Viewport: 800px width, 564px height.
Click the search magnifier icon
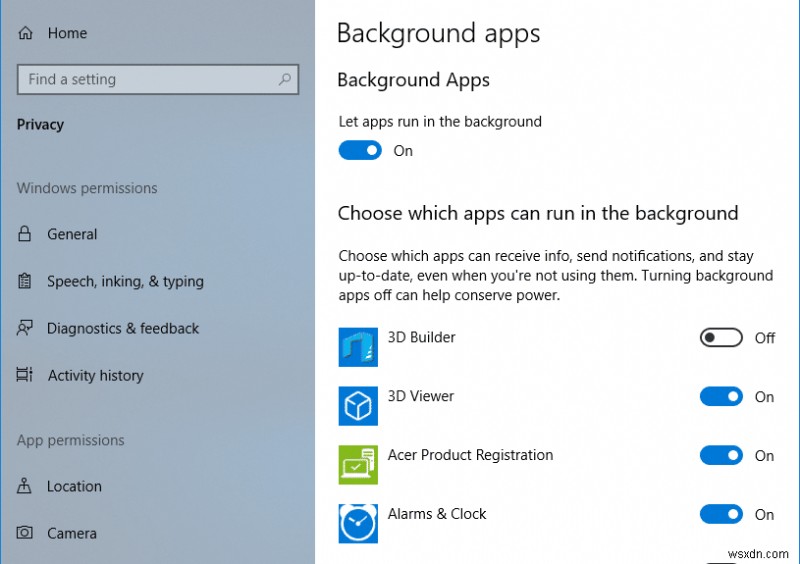(x=285, y=79)
